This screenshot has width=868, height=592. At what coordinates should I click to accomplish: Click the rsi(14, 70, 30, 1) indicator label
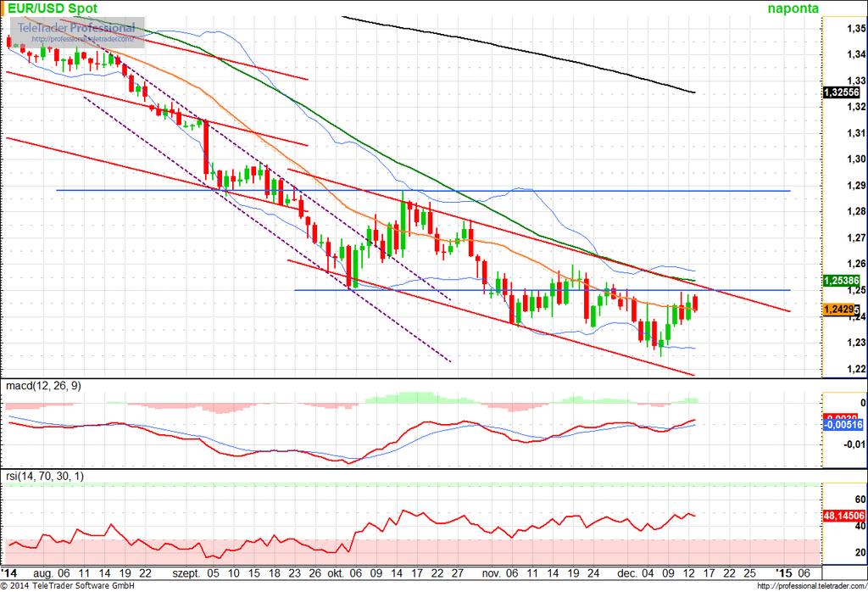pyautogui.click(x=45, y=476)
